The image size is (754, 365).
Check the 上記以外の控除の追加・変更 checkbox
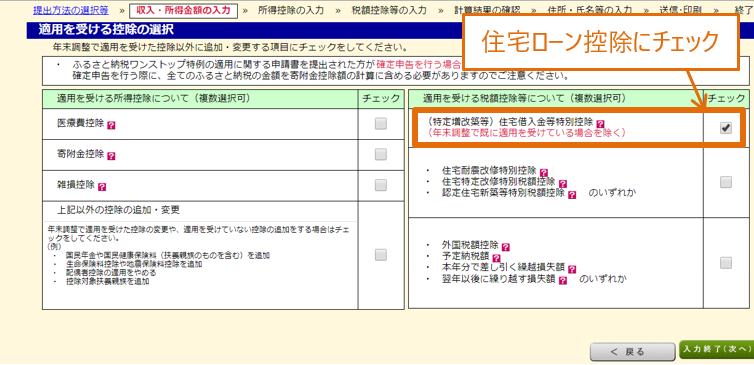pyautogui.click(x=380, y=255)
